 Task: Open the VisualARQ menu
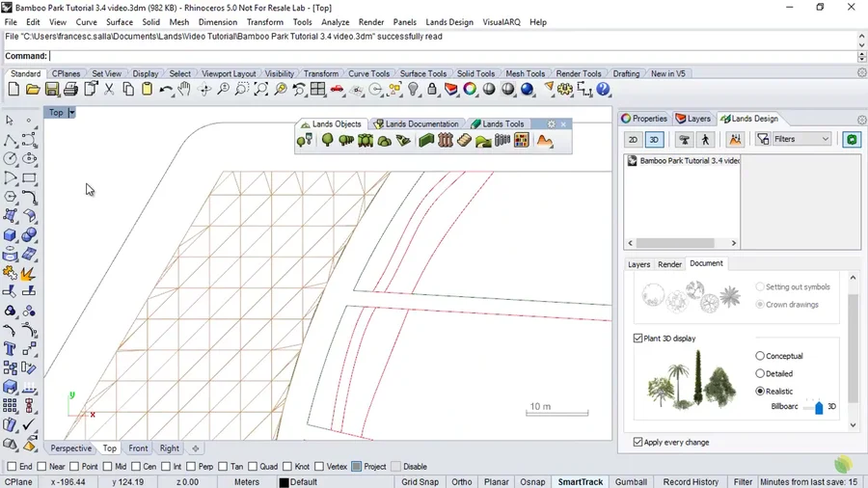click(x=501, y=22)
